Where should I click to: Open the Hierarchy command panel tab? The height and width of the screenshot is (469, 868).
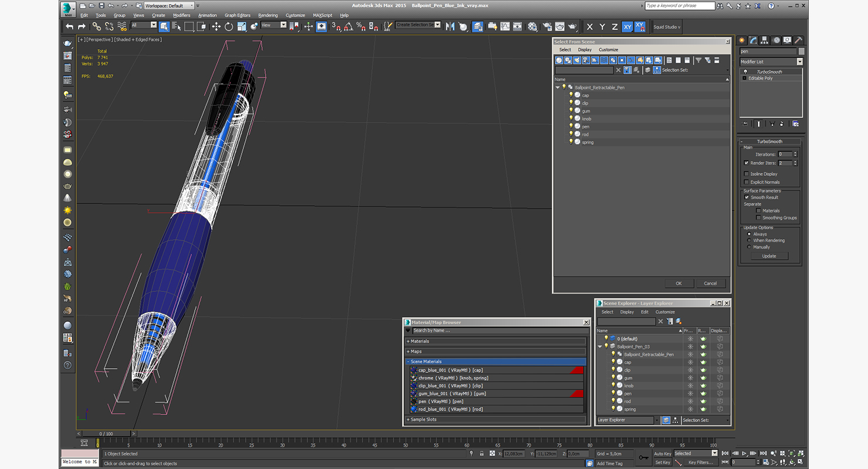[765, 40]
